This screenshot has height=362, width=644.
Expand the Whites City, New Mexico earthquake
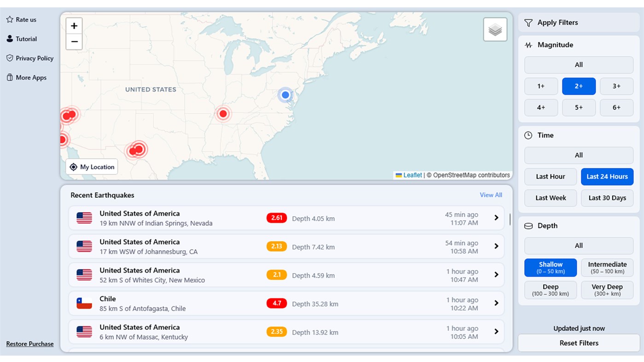point(496,275)
